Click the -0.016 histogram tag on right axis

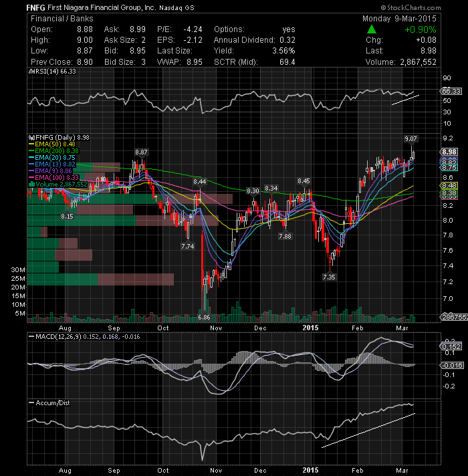451,365
